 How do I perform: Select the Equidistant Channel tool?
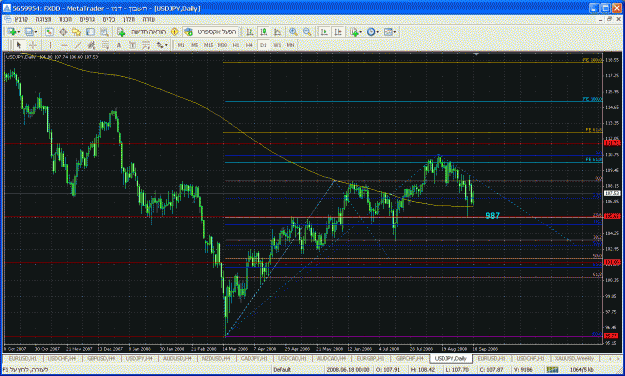[x=91, y=45]
